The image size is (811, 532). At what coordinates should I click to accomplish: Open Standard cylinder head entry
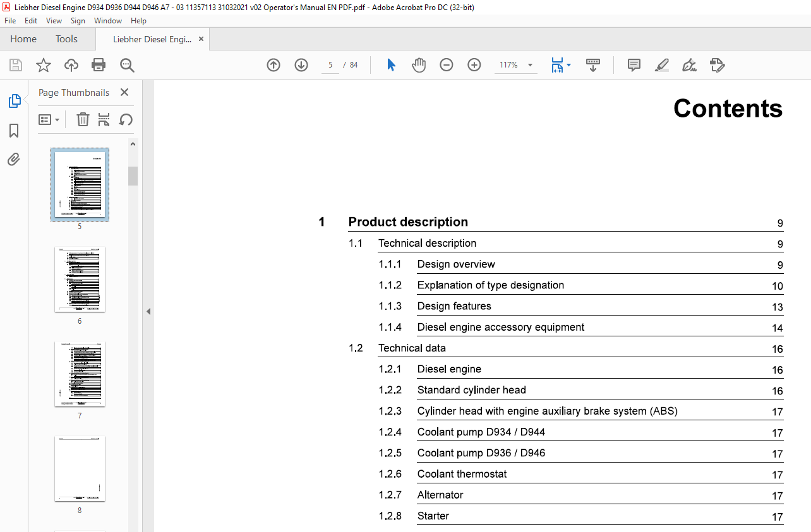click(x=471, y=390)
